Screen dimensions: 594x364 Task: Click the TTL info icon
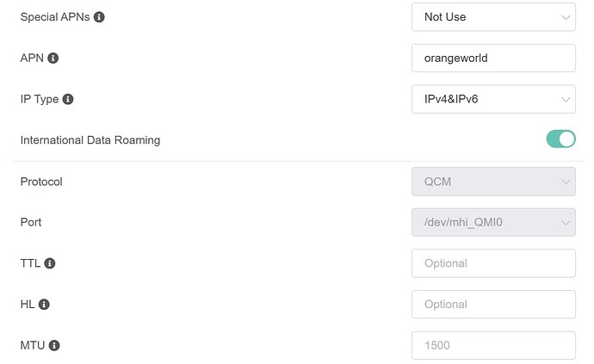[50, 263]
